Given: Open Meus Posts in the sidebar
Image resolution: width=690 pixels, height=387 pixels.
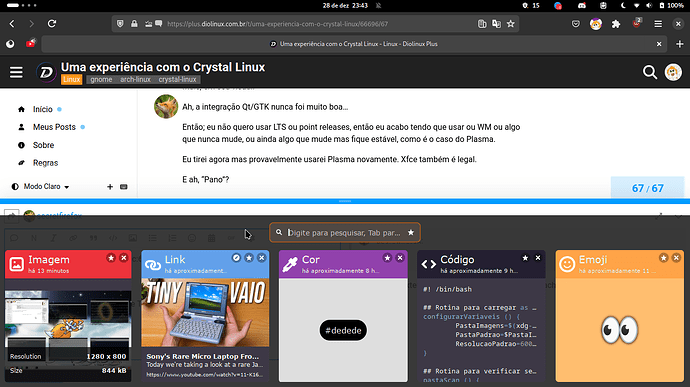Looking at the screenshot, I should [54, 127].
